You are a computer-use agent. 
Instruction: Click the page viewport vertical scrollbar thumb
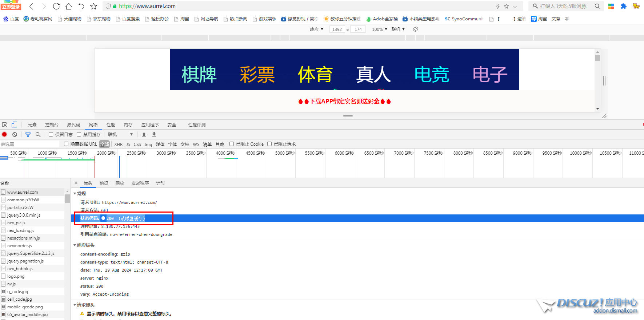[x=597, y=58]
